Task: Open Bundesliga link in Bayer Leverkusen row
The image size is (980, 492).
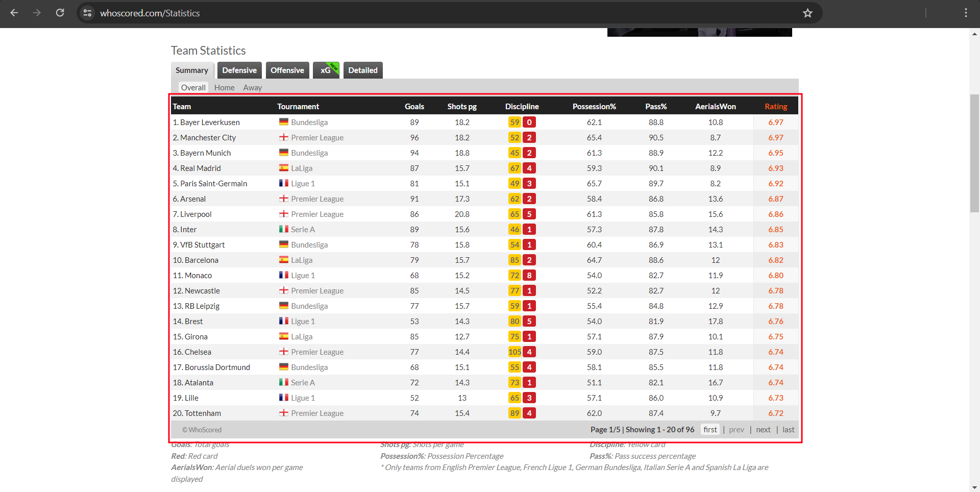Action: click(x=309, y=122)
